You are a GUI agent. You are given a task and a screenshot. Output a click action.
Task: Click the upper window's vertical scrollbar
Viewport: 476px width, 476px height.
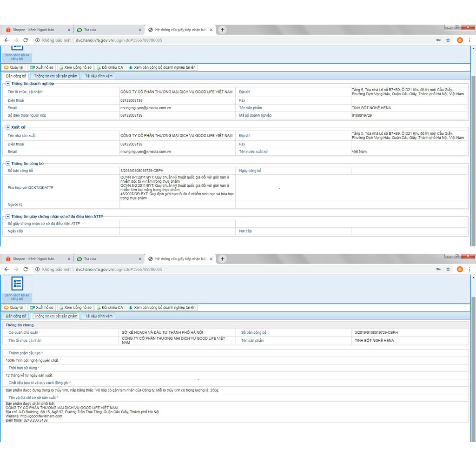pos(473,139)
